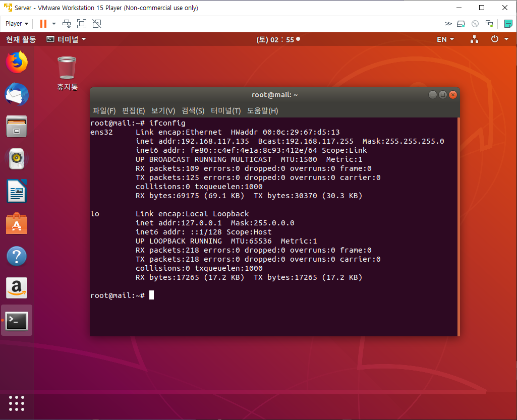Image resolution: width=517 pixels, height=420 pixels.
Task: Open the 터미널(T) terminal menu
Action: click(226, 111)
